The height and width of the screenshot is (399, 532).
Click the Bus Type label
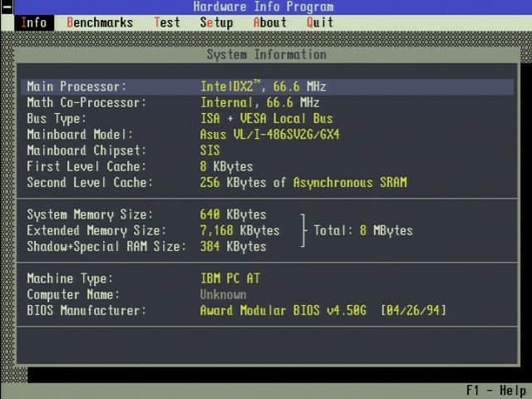coord(57,119)
